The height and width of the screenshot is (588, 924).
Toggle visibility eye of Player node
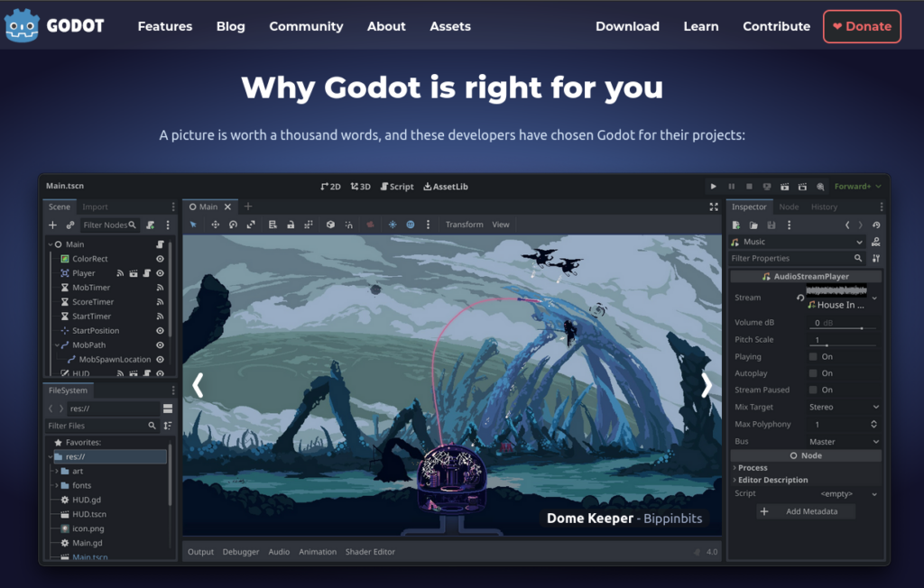(x=160, y=273)
